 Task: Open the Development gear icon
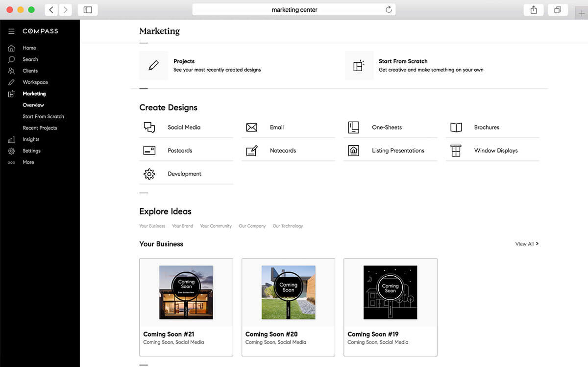(x=149, y=174)
